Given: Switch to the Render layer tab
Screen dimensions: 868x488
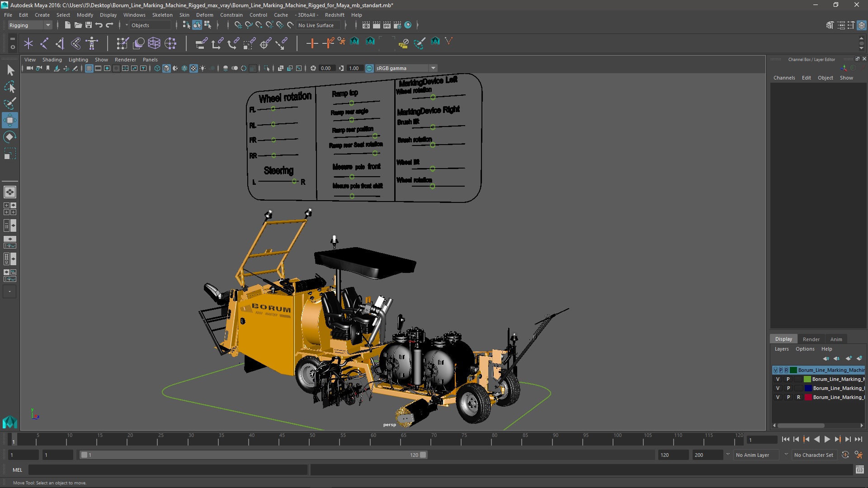Looking at the screenshot, I should click(811, 339).
